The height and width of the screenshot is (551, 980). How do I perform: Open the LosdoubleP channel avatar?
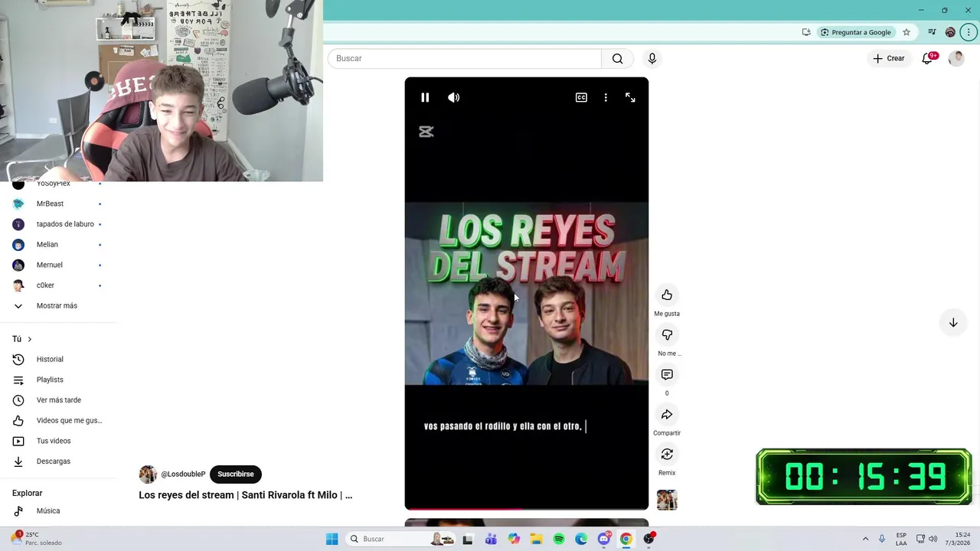(148, 474)
